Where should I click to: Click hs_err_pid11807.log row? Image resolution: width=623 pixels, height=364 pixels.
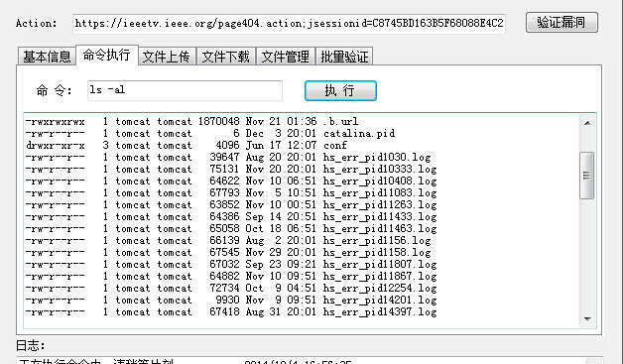231,264
